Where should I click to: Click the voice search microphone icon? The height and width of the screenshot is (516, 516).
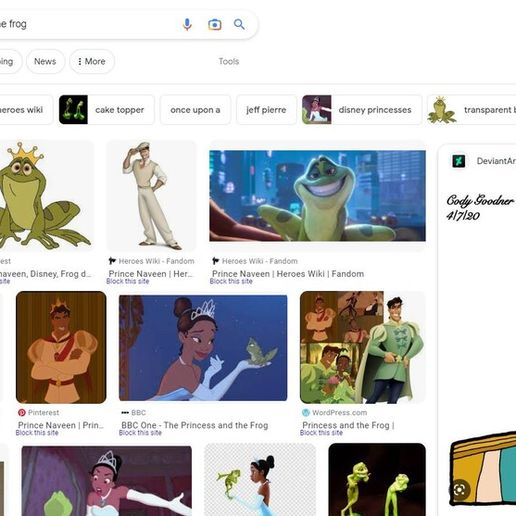click(187, 24)
